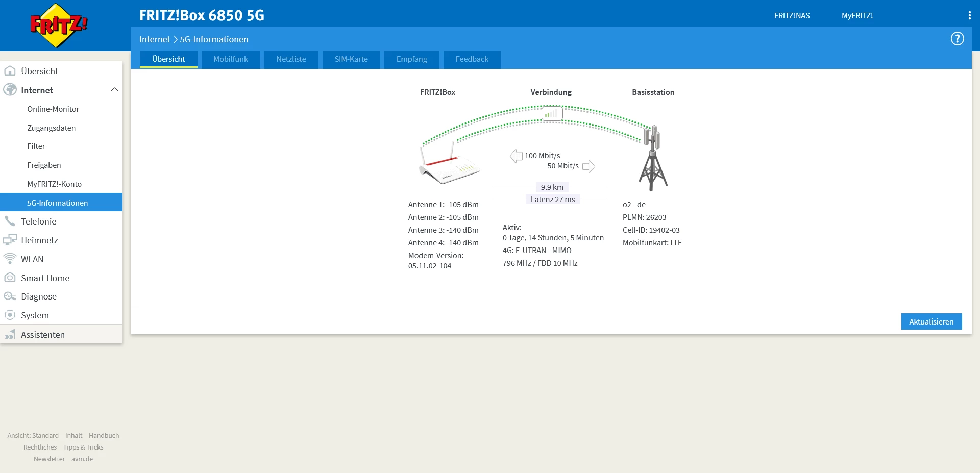This screenshot has height=473, width=980.
Task: Click the 'Latenz 27 ms' label
Action: click(553, 200)
